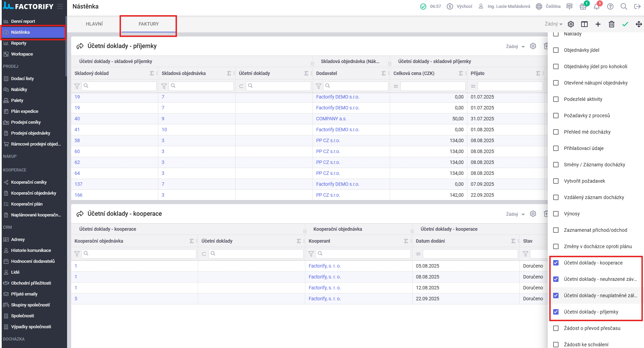Open the COMPANY a.s. supplier link
The width and height of the screenshot is (644, 348).
tap(331, 119)
